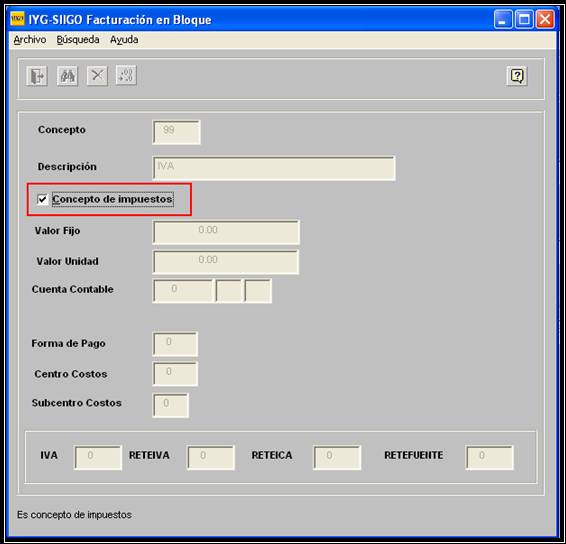Click the X delete toolbar icon
Image resolution: width=566 pixels, height=544 pixels.
coord(97,76)
